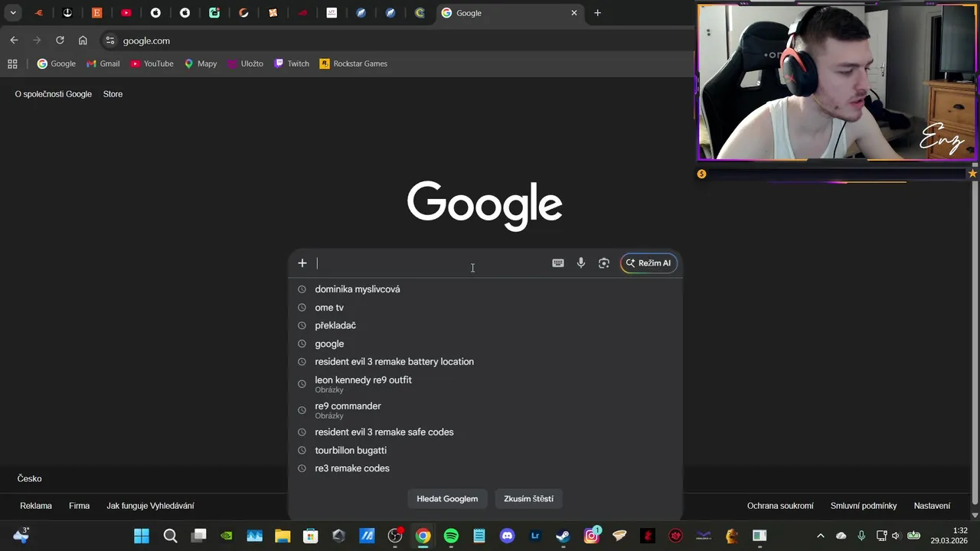Open the tab search dropdown in Chrome

click(13, 13)
